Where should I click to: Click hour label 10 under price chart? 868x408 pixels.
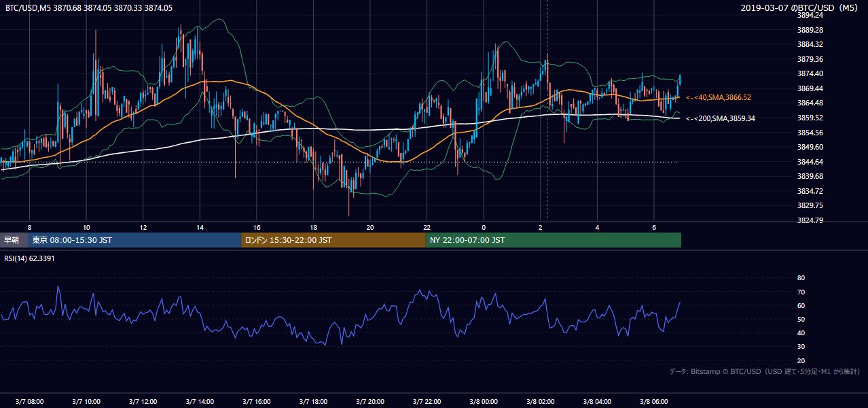coord(86,227)
